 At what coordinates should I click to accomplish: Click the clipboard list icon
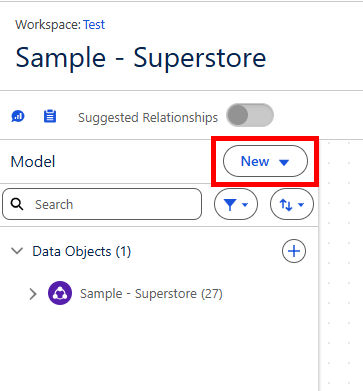pyautogui.click(x=50, y=116)
